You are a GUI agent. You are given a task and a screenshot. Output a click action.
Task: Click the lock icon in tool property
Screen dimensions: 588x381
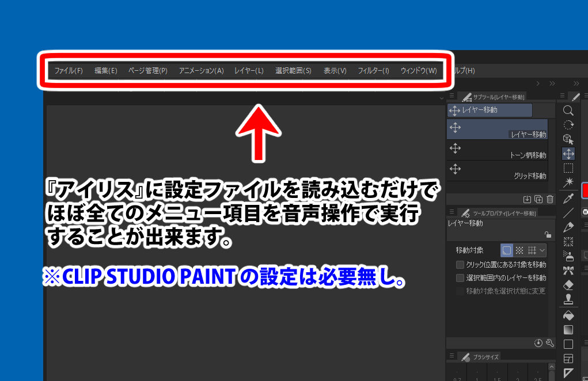(548, 235)
